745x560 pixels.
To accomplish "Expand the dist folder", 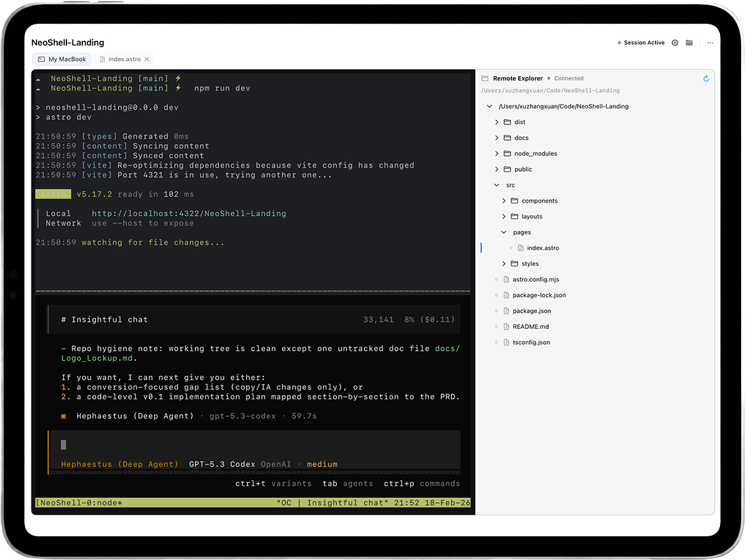I will click(x=496, y=122).
